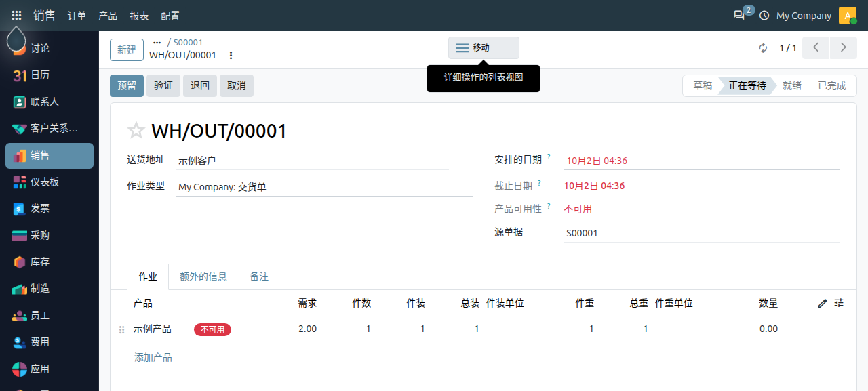Screen dimensions: 868x391
Task: Open the conversations messages icon
Action: click(740, 15)
